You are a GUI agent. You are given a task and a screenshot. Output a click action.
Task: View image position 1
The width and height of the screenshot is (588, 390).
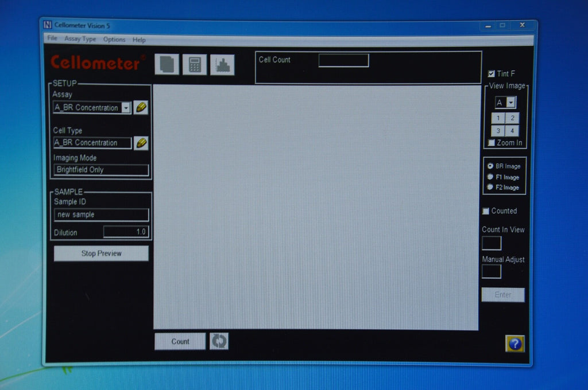(x=498, y=118)
